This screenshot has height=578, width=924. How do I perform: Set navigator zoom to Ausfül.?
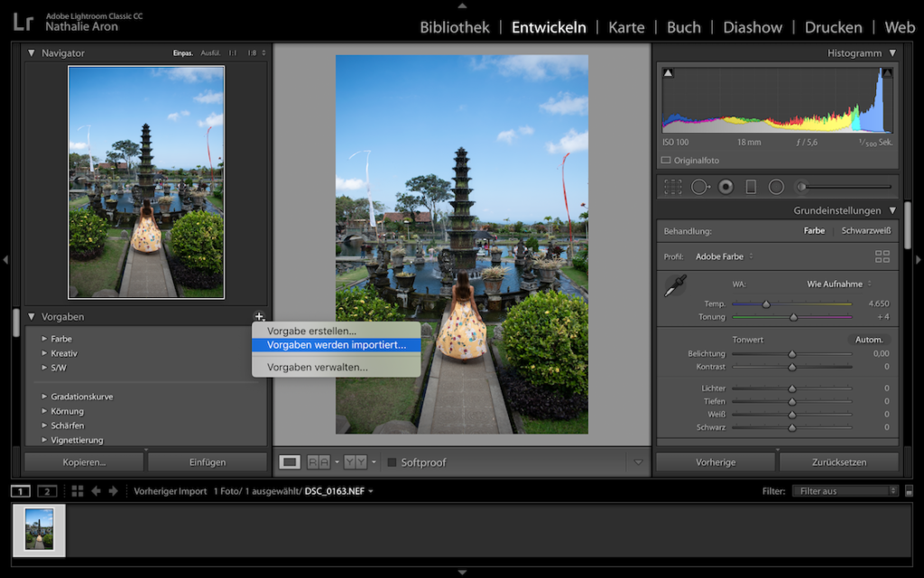click(x=210, y=53)
